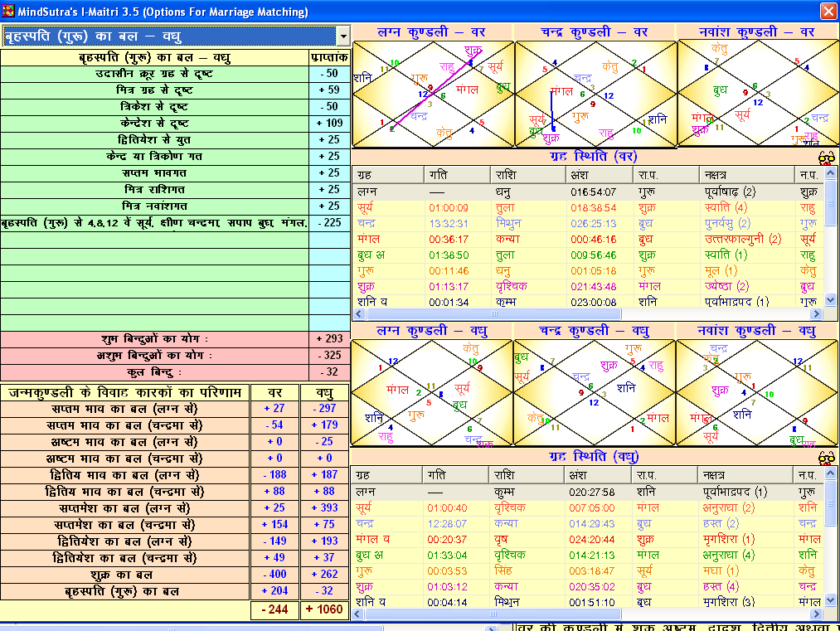Select the मित्र राशिगत row
The height and width of the screenshot is (631, 840).
[x=175, y=190]
